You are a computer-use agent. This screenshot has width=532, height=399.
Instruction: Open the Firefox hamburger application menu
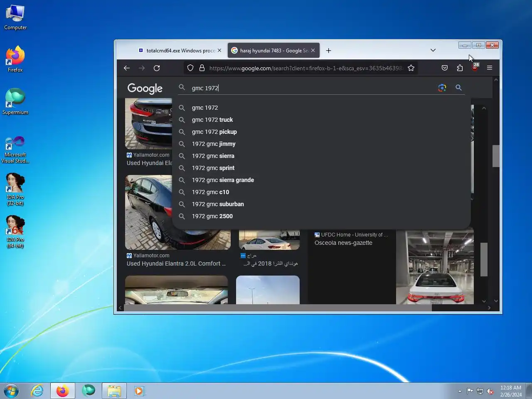(x=490, y=68)
